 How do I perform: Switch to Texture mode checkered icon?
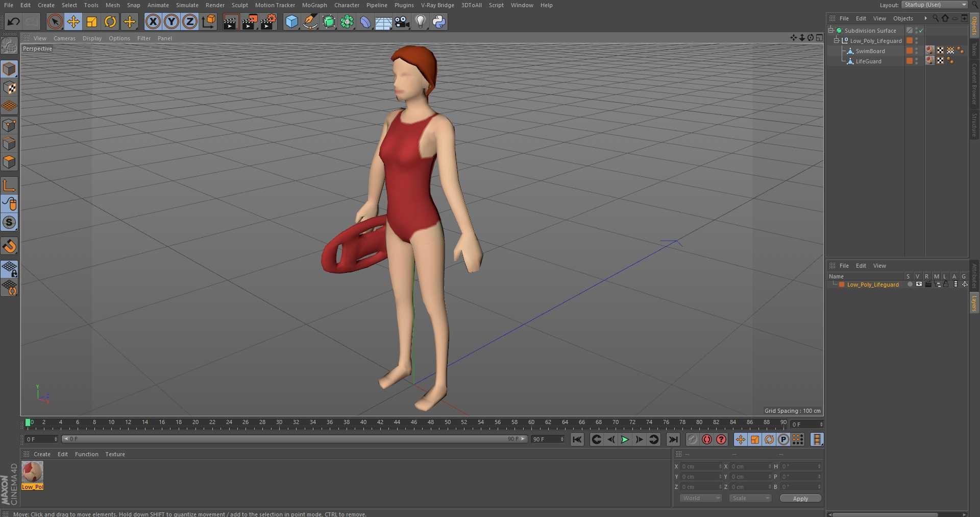(9, 87)
